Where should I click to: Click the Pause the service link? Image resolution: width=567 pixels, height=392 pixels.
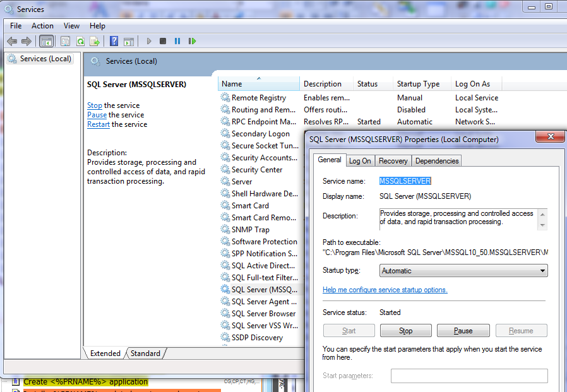click(97, 115)
